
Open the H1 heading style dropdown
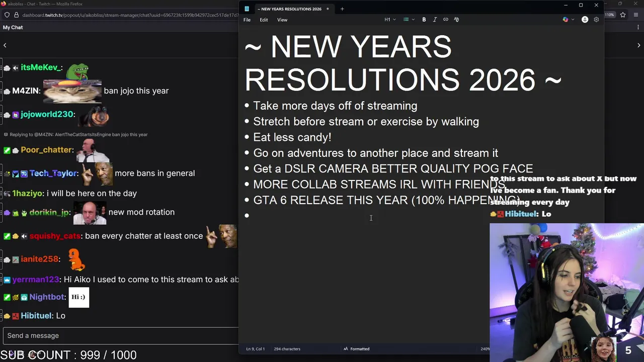tap(390, 20)
